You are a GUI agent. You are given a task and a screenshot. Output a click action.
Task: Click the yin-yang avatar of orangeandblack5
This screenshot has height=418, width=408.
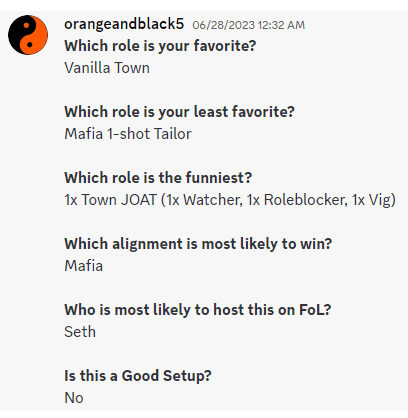tap(28, 35)
